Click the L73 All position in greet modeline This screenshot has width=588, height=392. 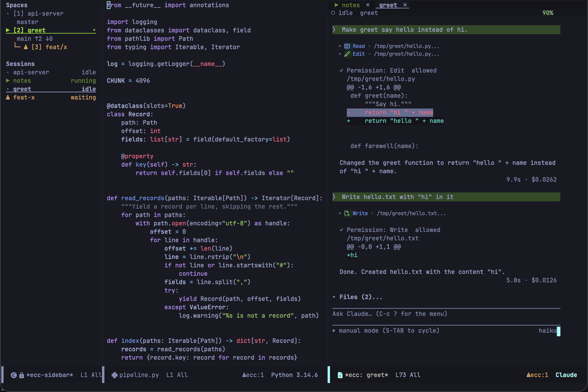click(x=408, y=375)
